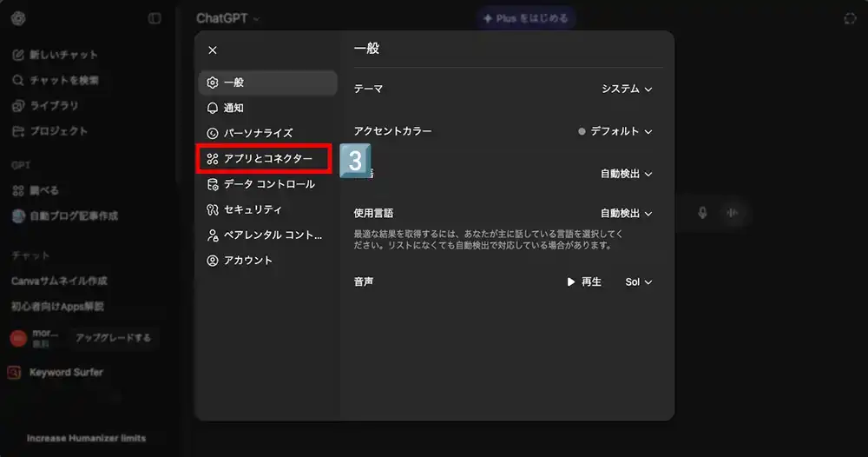Open アプリとコネクター settings section

[266, 158]
